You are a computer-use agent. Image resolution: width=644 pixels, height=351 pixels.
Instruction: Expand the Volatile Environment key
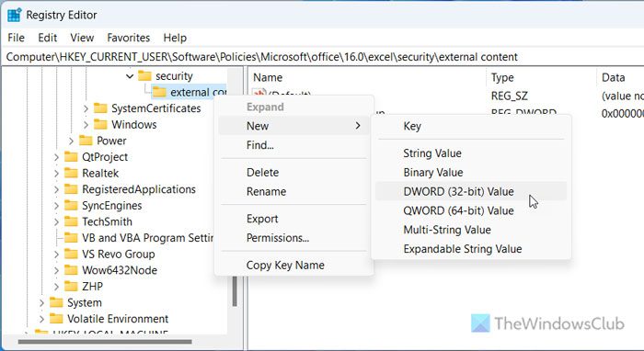[x=41, y=319]
